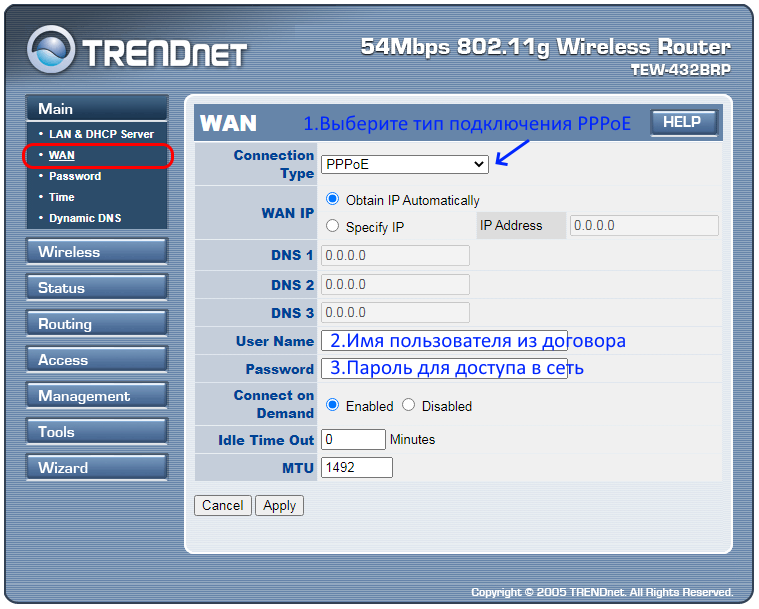Click the Connection Type label
759x609 pixels.
(x=274, y=164)
